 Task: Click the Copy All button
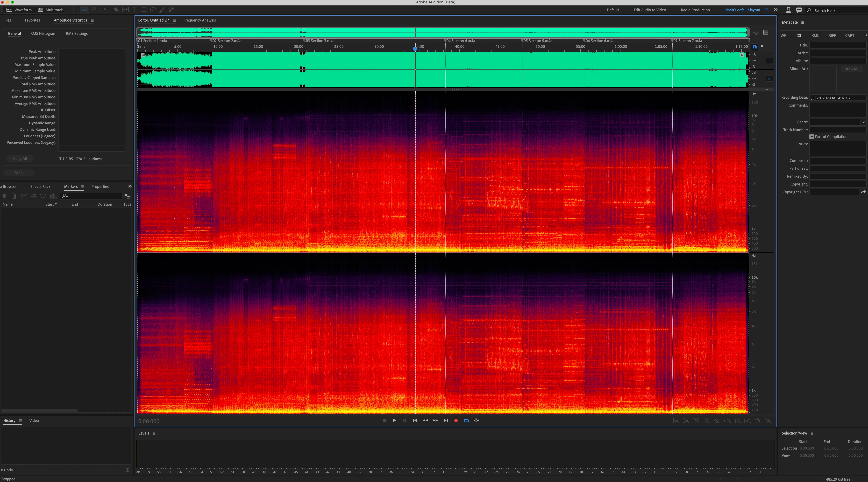pos(20,159)
